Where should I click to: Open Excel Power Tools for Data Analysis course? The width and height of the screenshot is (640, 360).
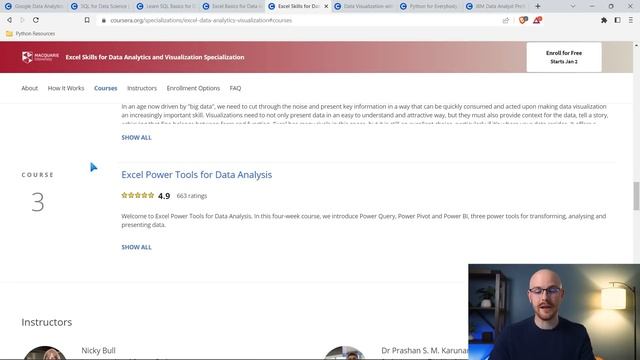196,175
